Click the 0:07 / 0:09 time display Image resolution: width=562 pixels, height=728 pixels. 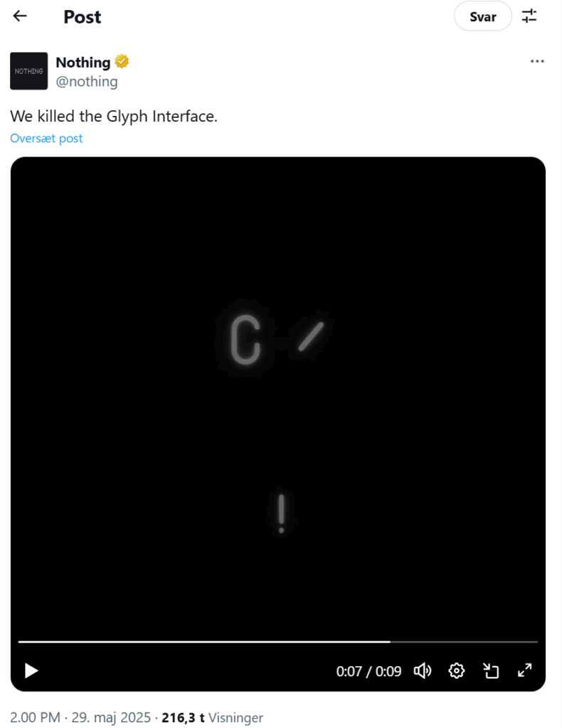369,671
